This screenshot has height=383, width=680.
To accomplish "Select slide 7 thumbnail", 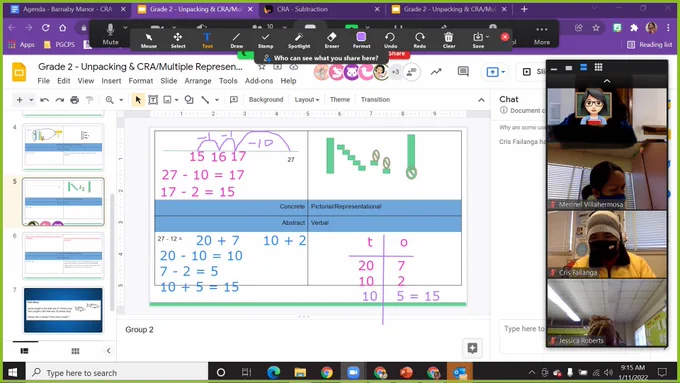I will [63, 310].
